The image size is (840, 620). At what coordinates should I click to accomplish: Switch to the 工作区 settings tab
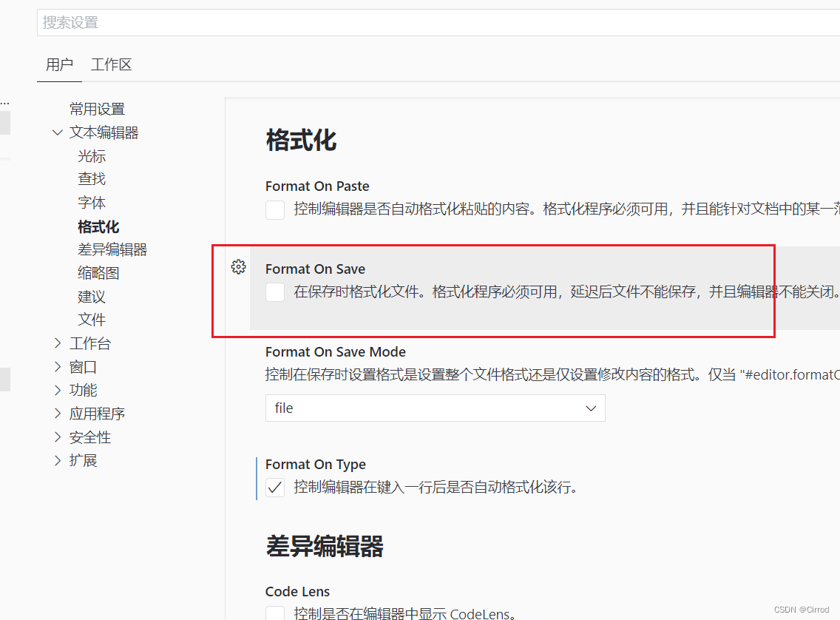pos(111,64)
